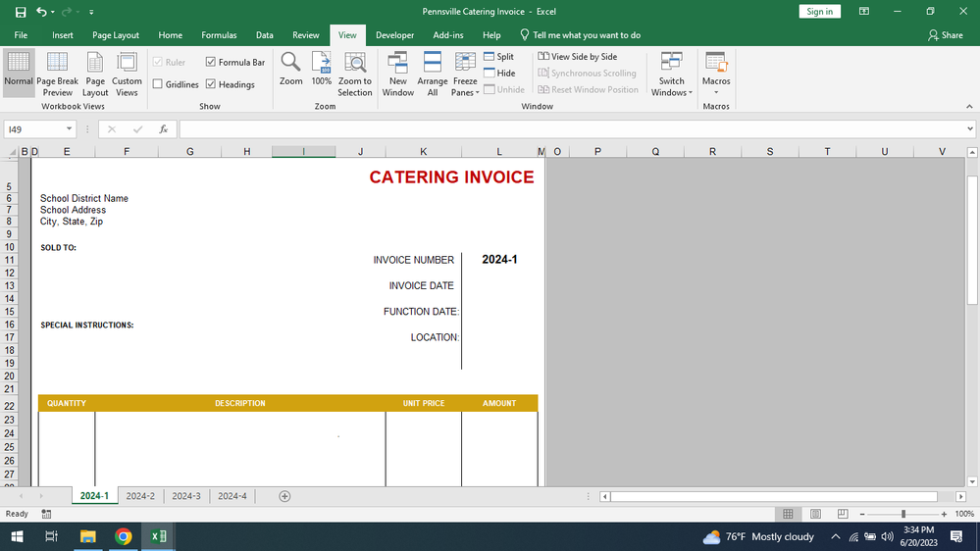Open the Undo history dropdown arrow
This screenshot has height=551, width=980.
53,12
